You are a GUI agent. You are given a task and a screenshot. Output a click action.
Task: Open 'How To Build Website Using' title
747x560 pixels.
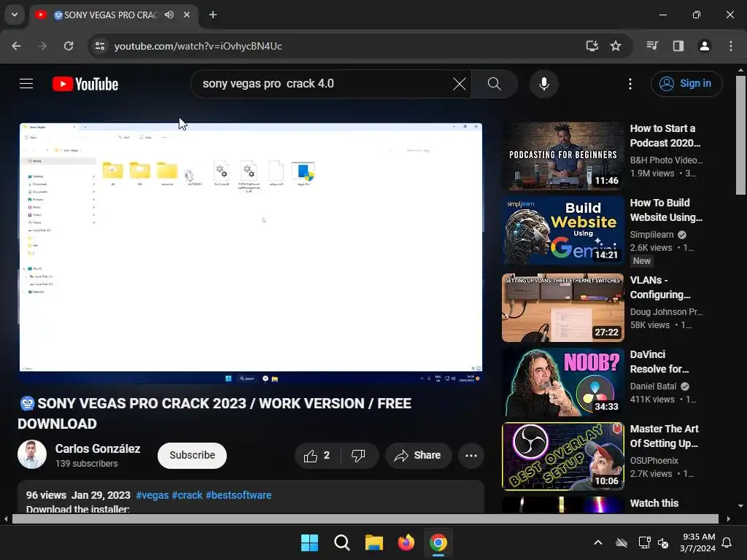pos(666,210)
